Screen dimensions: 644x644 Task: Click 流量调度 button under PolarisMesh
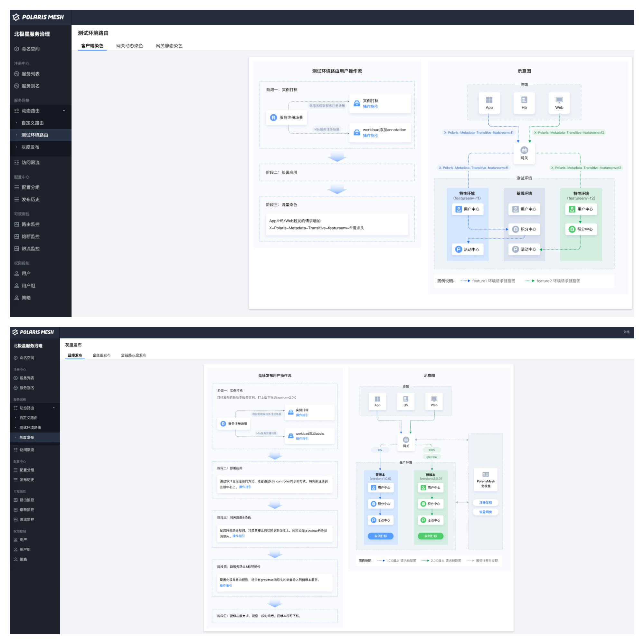(x=485, y=512)
